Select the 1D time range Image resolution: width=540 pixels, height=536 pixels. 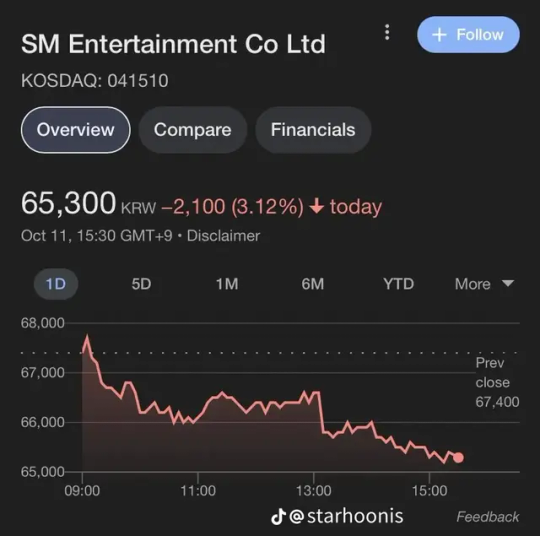click(x=56, y=284)
